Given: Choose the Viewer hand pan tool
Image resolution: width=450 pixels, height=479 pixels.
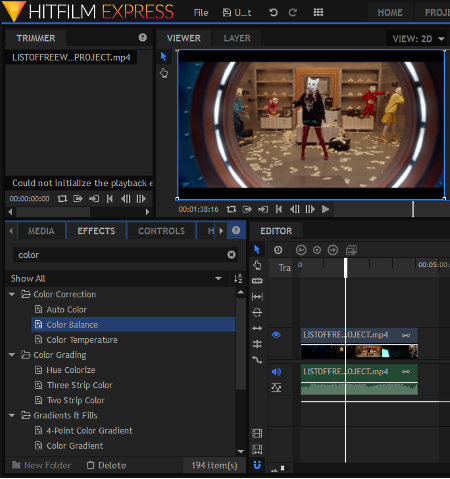Looking at the screenshot, I should pyautogui.click(x=164, y=73).
